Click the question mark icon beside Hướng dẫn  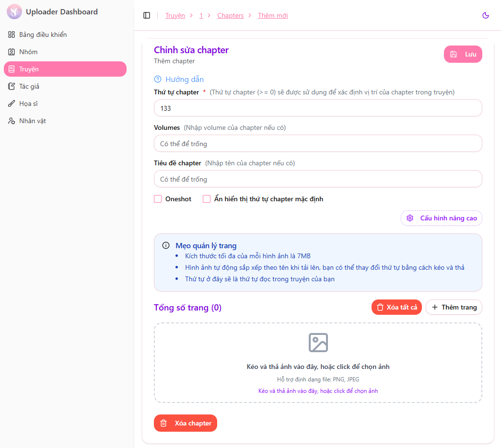[x=158, y=80]
